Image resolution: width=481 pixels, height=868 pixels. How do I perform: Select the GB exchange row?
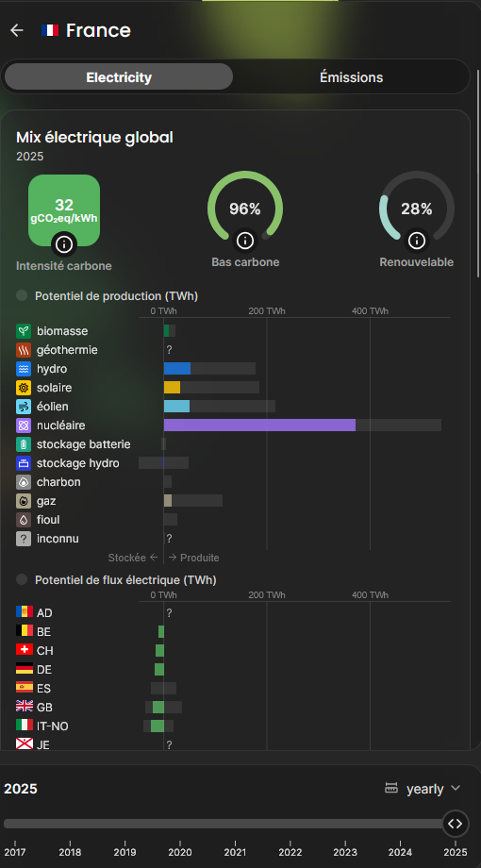pyautogui.click(x=233, y=707)
